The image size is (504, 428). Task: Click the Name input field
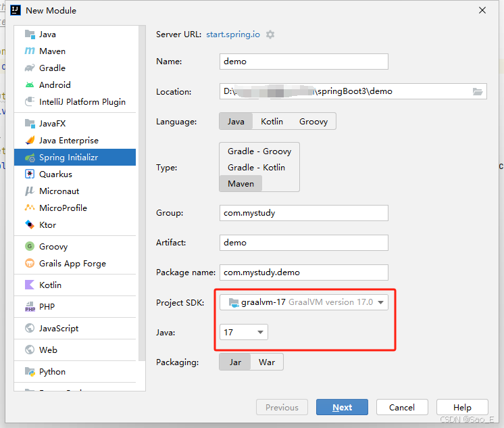click(304, 62)
